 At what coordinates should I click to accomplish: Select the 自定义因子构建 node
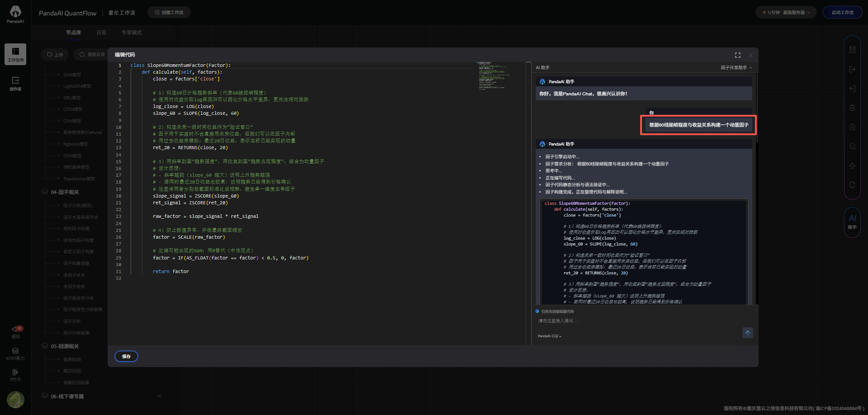pyautogui.click(x=79, y=252)
